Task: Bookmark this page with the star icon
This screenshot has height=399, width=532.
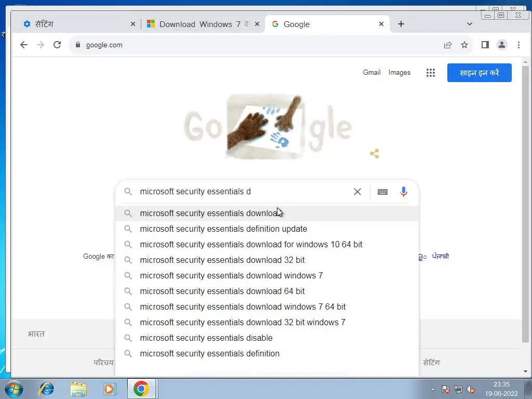Action: (x=464, y=45)
